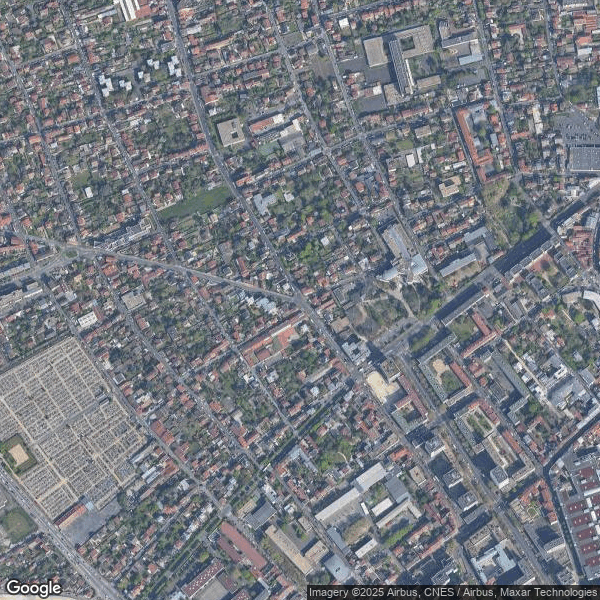Screen dimensions: 600x600
Task: Click the gray-roofed building below the parking lot
Action: 583,159
